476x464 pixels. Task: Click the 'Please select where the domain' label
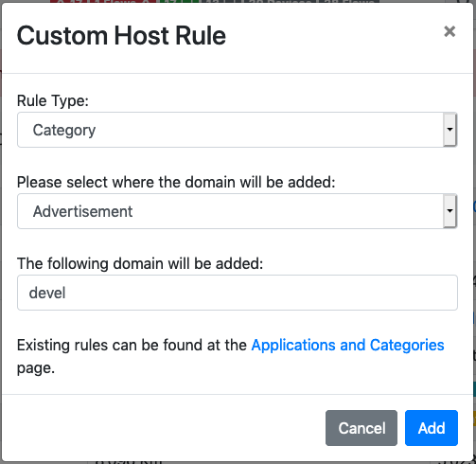[176, 182]
